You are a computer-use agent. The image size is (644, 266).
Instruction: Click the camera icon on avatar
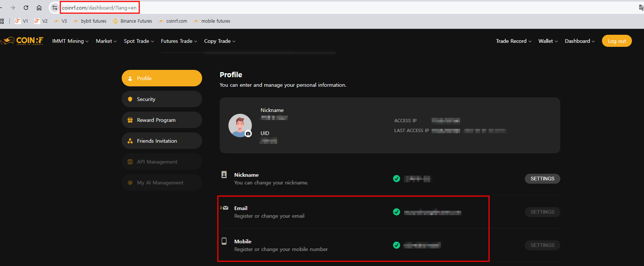248,134
